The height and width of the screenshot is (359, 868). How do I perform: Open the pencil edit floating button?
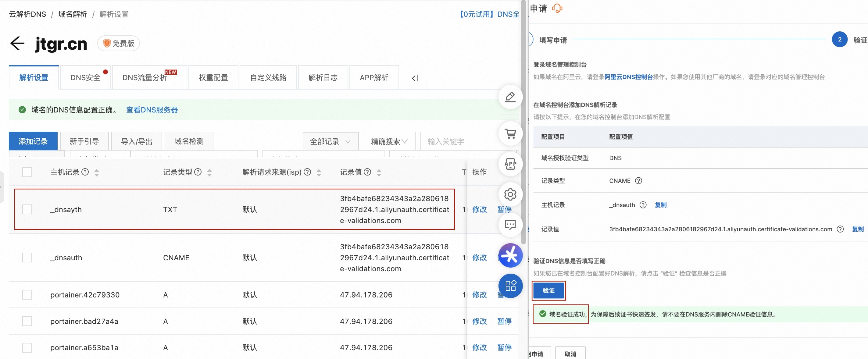(x=510, y=97)
